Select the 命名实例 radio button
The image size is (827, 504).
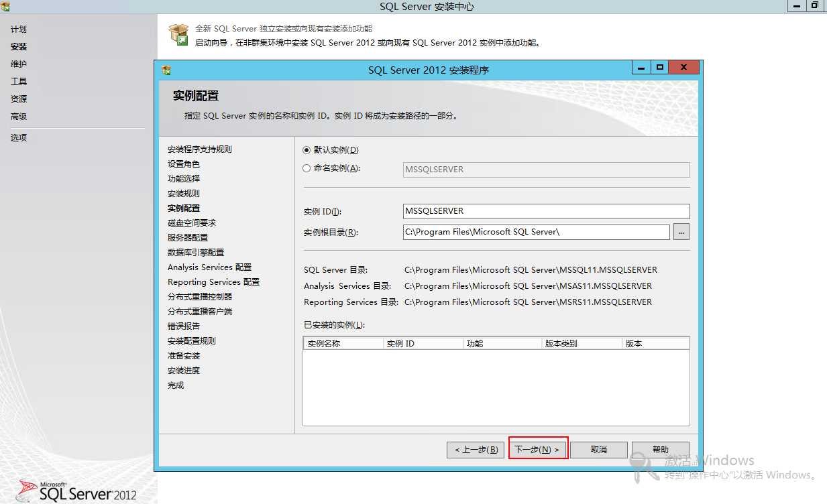(x=307, y=168)
